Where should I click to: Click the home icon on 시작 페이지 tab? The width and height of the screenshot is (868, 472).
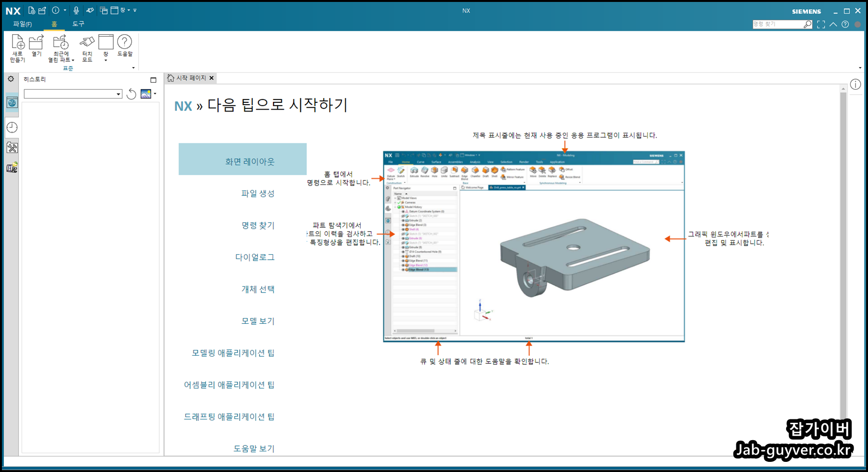click(171, 78)
